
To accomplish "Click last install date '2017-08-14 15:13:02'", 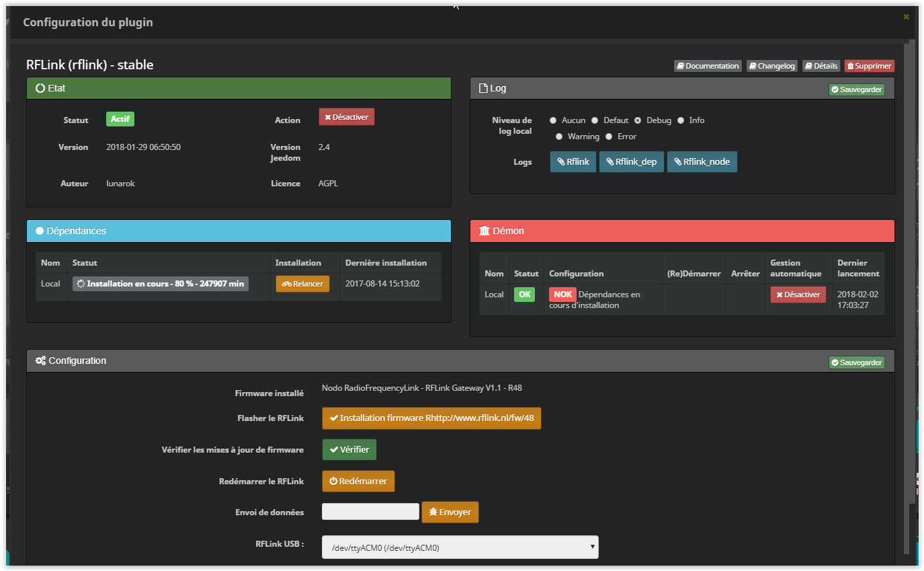I will (x=382, y=284).
